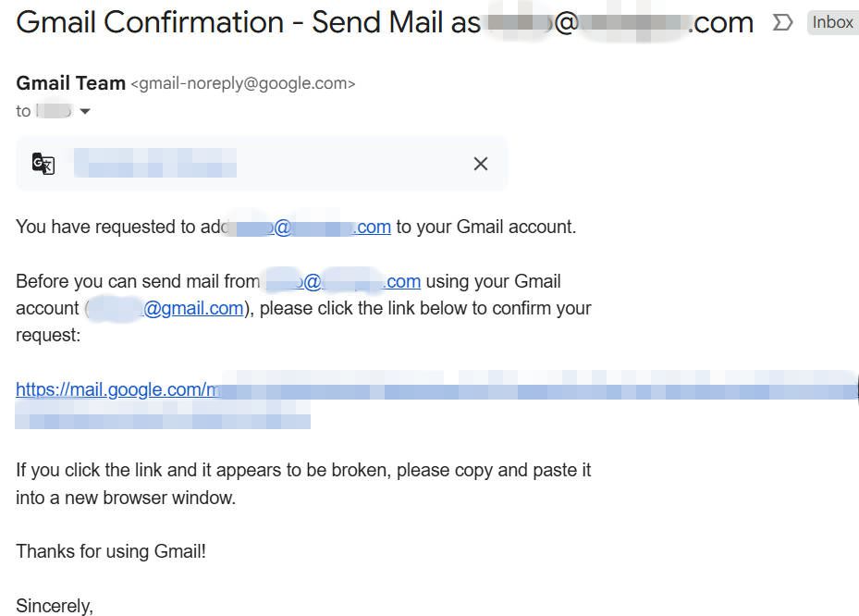Click the Google Translate icon
Screen dimensions: 859x616
click(x=43, y=164)
